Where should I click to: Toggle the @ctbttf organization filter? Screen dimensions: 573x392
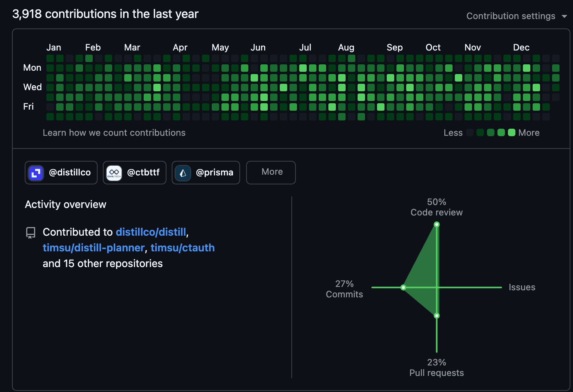tap(134, 172)
